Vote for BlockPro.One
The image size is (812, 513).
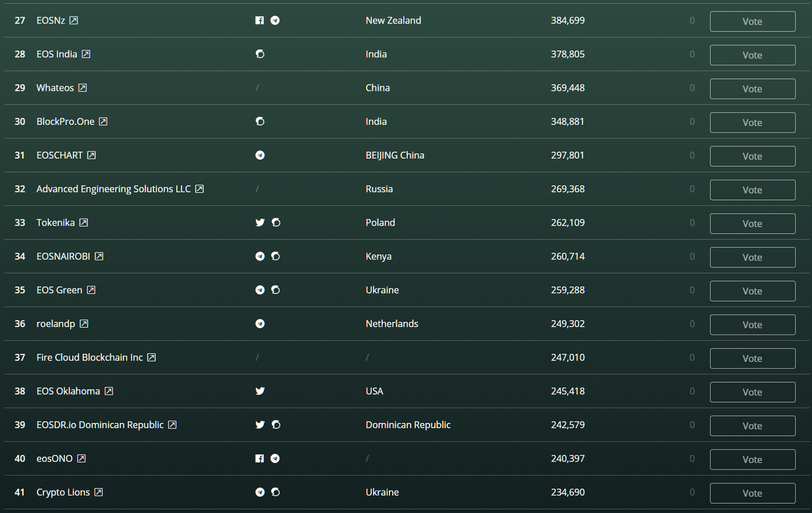(x=752, y=122)
